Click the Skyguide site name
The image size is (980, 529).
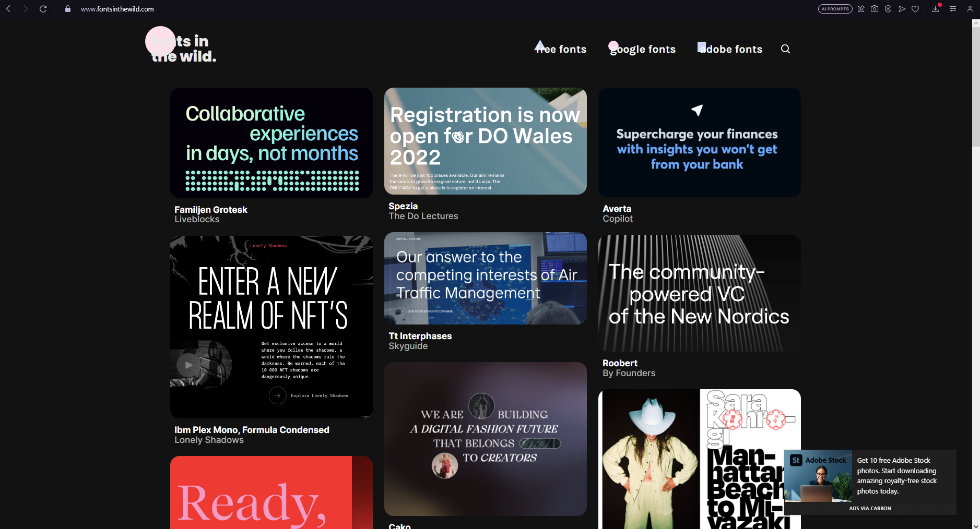tap(408, 346)
